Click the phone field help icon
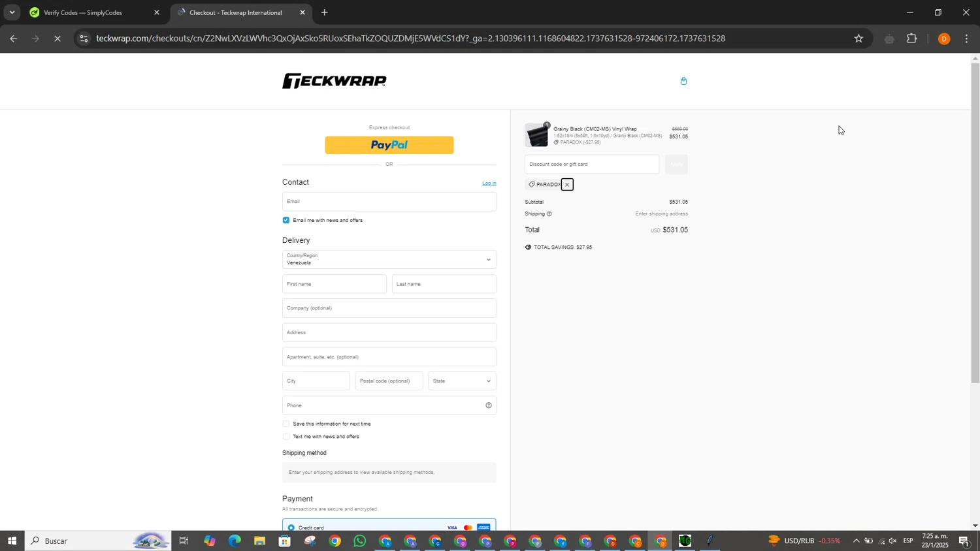The height and width of the screenshot is (551, 980). click(488, 405)
